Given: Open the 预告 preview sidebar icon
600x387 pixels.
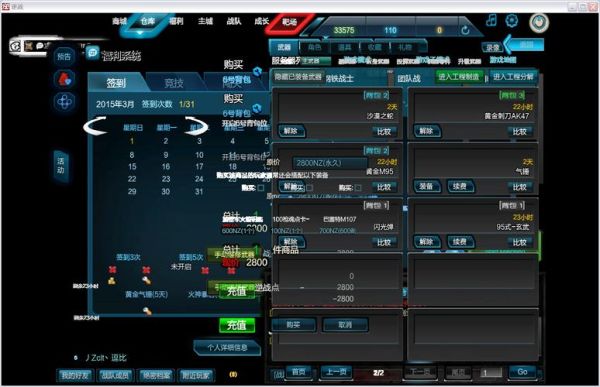Looking at the screenshot, I should 64,57.
